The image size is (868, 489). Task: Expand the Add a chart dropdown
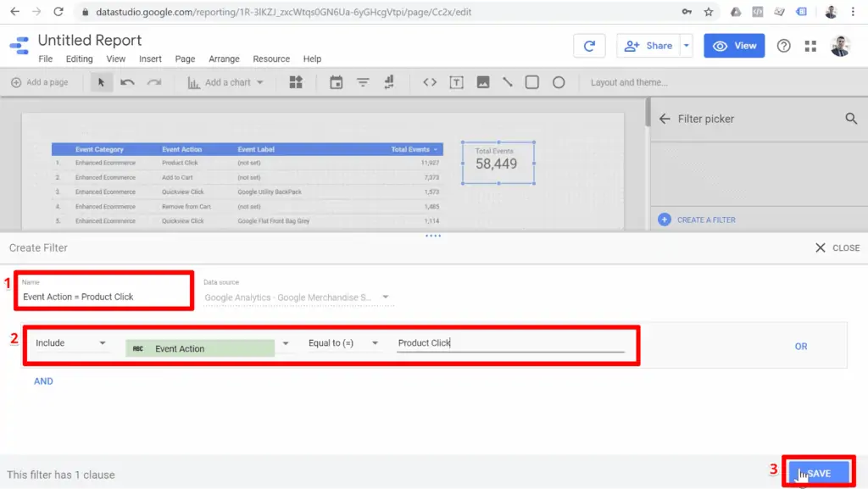point(260,82)
